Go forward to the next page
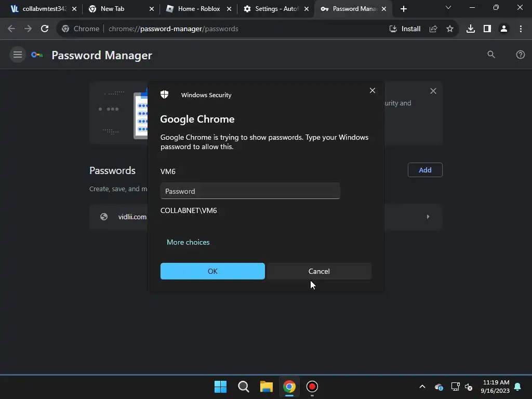Viewport: 532px width, 399px height. pyautogui.click(x=28, y=29)
